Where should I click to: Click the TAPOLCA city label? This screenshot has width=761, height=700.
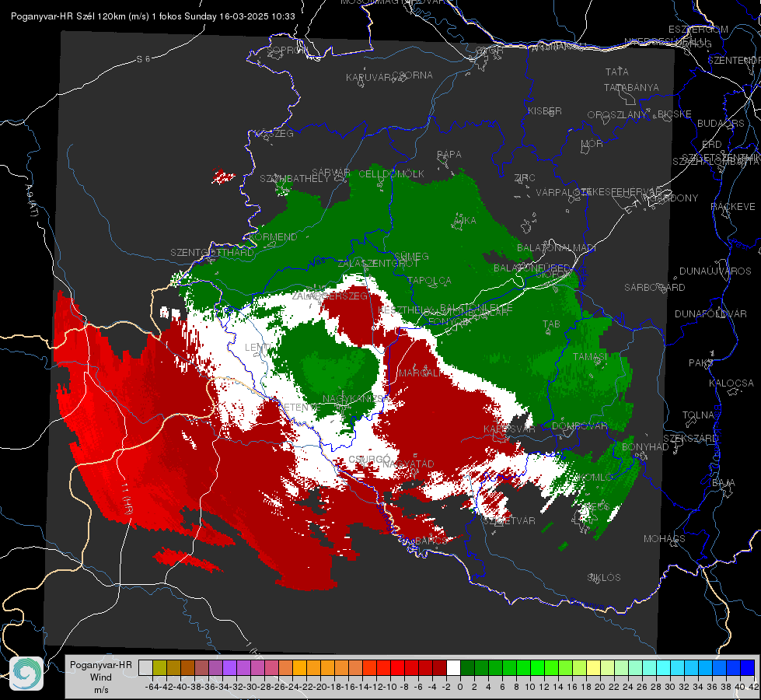(x=429, y=280)
